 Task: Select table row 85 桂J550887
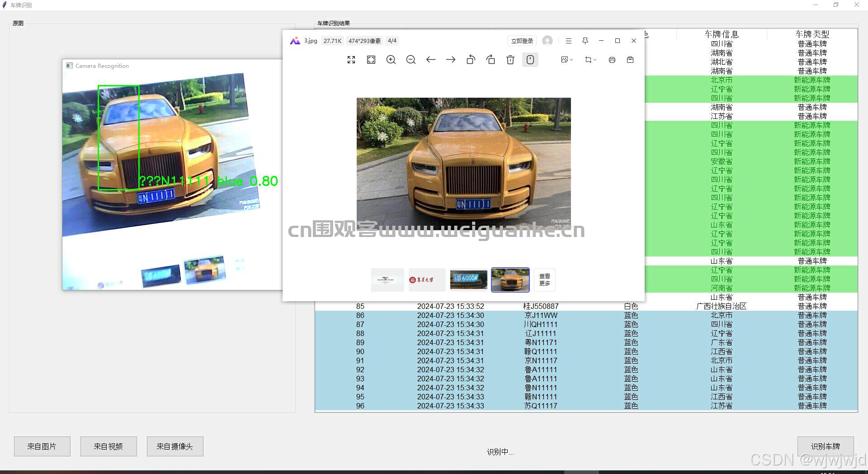586,306
